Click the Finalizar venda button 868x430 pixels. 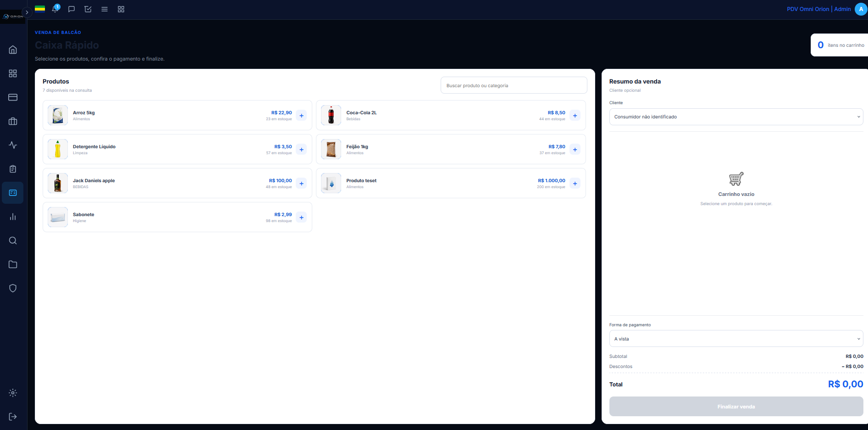pos(736,407)
